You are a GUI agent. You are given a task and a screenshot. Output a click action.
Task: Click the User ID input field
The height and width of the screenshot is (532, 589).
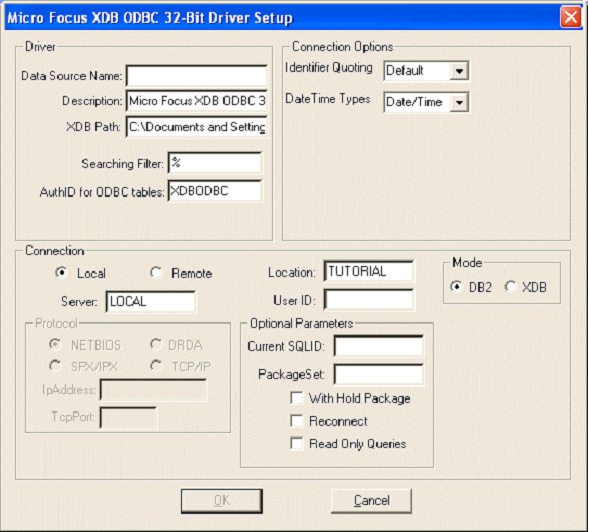pos(369,300)
